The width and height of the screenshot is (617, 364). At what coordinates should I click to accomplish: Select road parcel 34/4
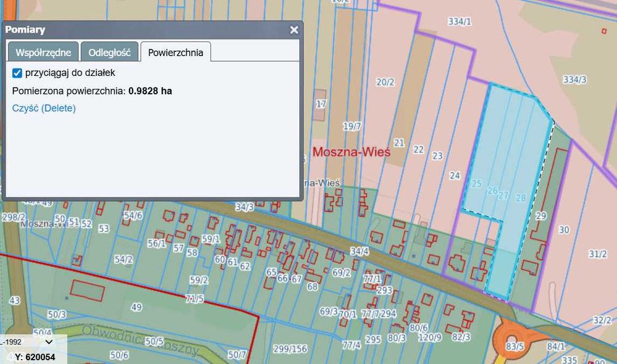pos(359,251)
